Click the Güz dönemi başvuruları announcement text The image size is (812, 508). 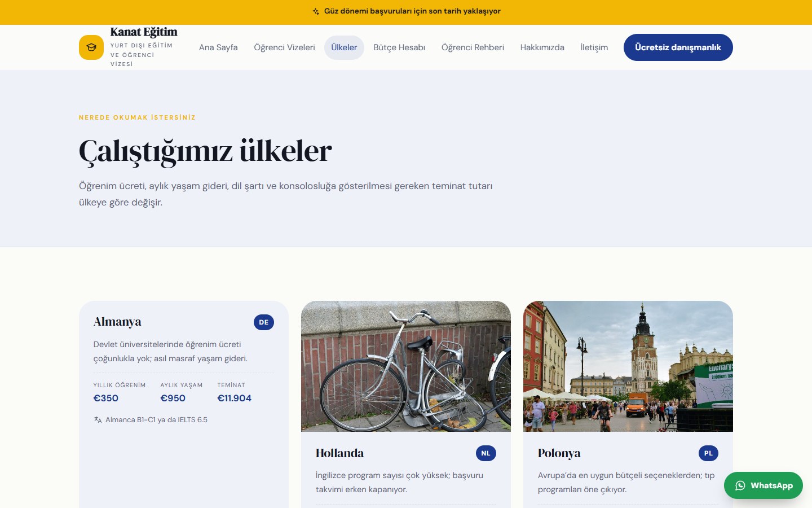pyautogui.click(x=412, y=11)
